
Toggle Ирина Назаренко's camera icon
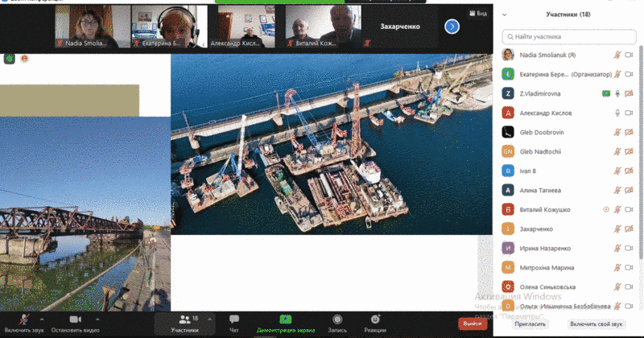[x=629, y=248]
